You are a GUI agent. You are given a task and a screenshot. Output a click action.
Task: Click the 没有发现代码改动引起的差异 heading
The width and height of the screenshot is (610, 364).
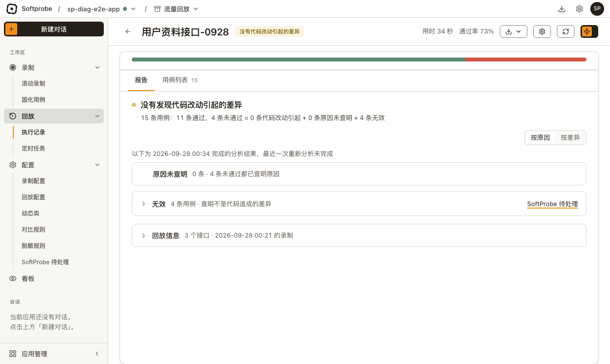[191, 105]
